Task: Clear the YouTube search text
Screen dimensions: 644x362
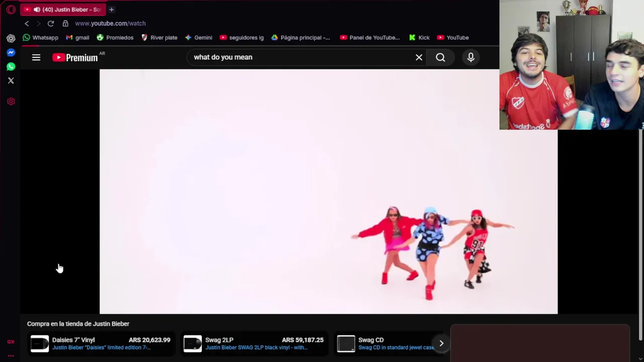Action: pyautogui.click(x=419, y=57)
